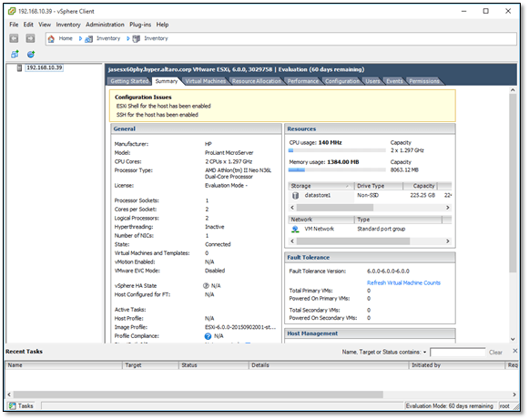Open the Permissions tab
529x420 pixels.
click(424, 81)
